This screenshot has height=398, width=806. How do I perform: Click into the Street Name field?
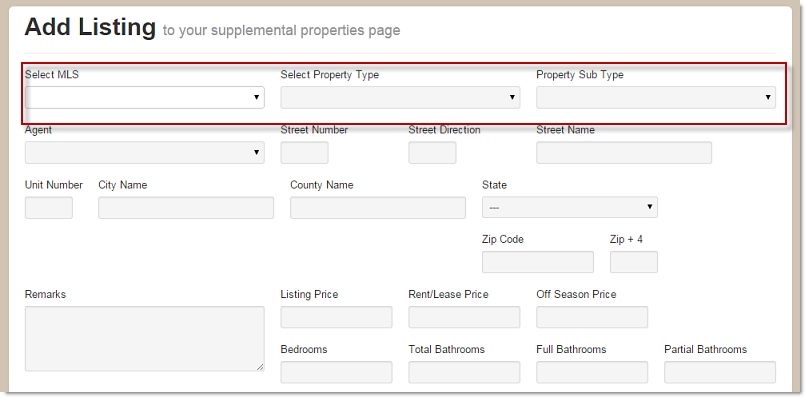[624, 153]
